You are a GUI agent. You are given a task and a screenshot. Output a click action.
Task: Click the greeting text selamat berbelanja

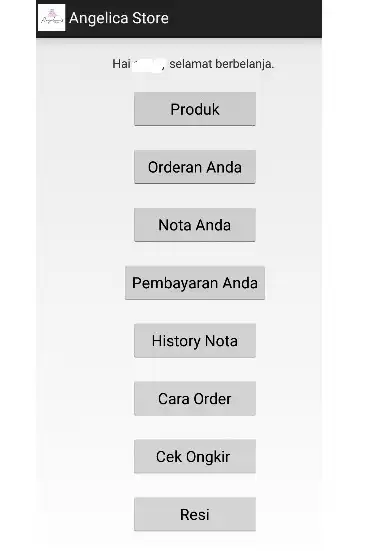(221, 64)
